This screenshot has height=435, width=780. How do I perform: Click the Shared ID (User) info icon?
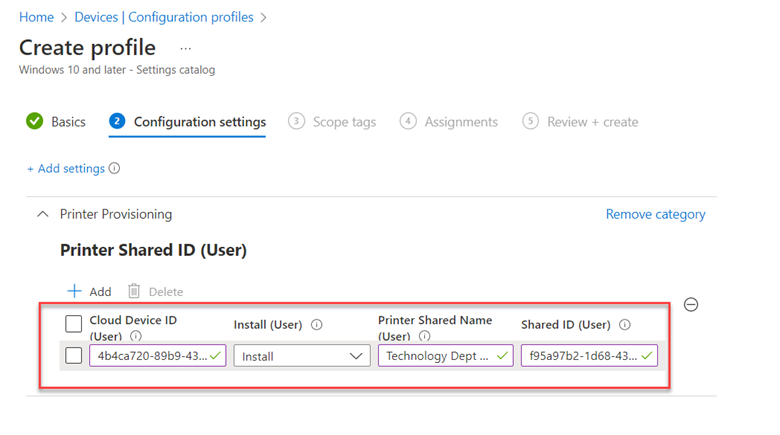coord(625,325)
